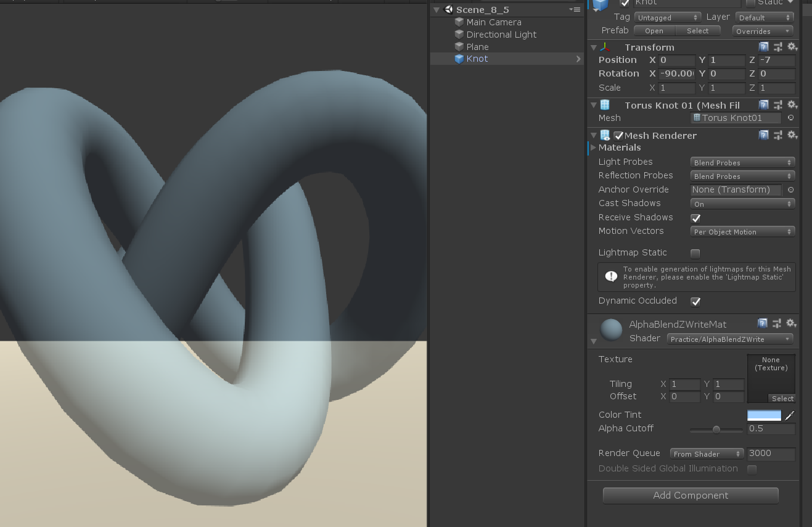This screenshot has height=527, width=812.
Task: Click the blue Knot prefab cube icon
Action: pyautogui.click(x=459, y=59)
